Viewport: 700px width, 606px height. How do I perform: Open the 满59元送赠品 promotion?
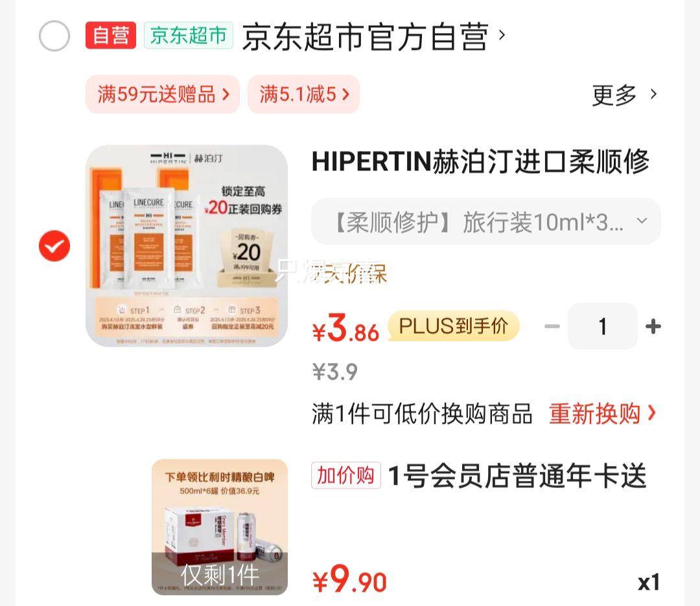[163, 94]
